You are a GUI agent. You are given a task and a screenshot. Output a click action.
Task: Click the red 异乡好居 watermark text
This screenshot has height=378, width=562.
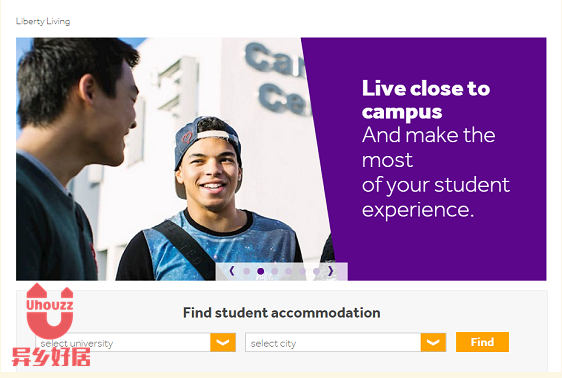click(51, 357)
